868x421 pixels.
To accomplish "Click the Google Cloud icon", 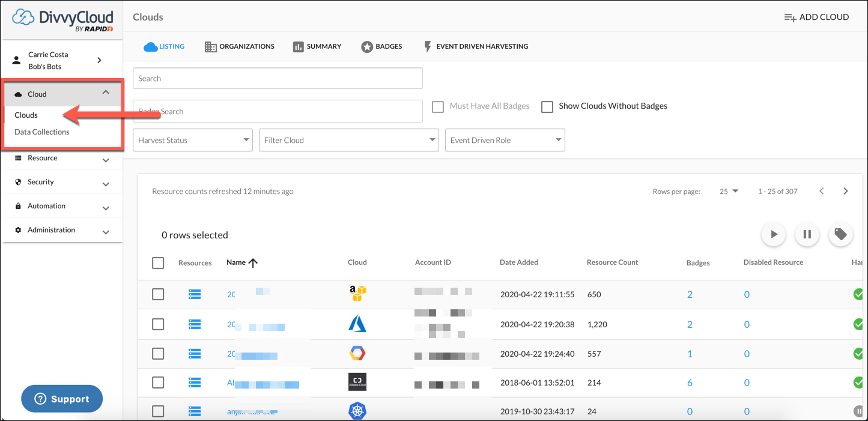I will point(357,354).
